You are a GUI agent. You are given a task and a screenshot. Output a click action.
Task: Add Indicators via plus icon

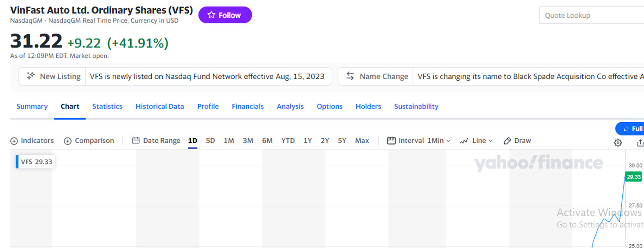point(14,141)
